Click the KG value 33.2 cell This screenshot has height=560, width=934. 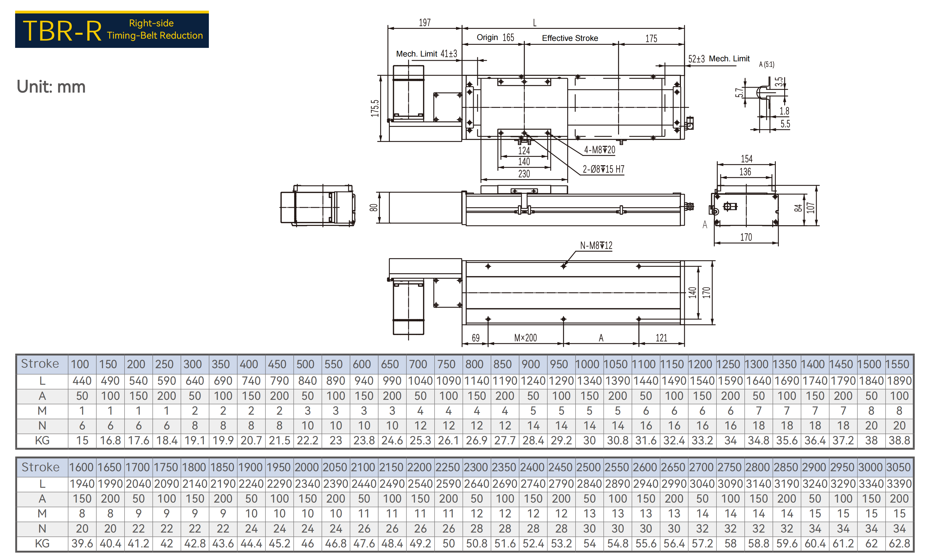tap(702, 441)
